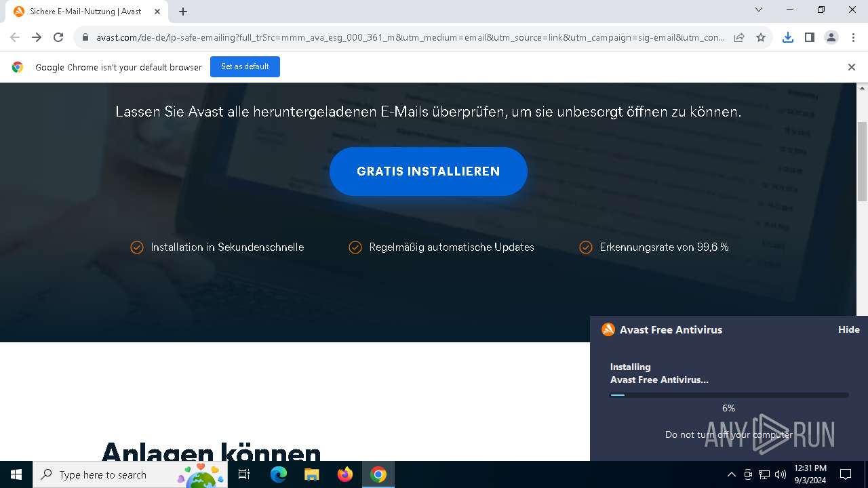Screen dimensions: 868x488
Task: Open the taskbar clock and date
Action: [810, 474]
